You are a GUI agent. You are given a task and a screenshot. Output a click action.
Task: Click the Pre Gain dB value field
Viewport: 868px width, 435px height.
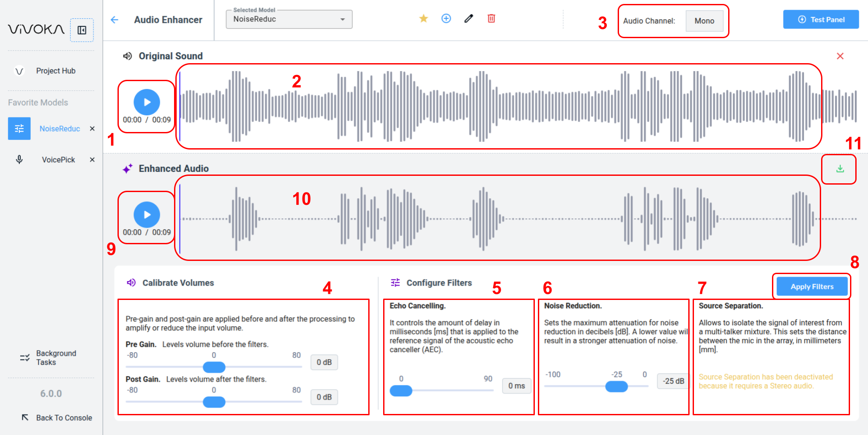tap(324, 362)
